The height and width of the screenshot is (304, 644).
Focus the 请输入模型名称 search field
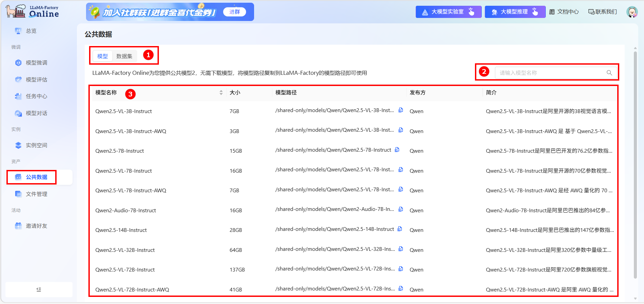tap(556, 73)
